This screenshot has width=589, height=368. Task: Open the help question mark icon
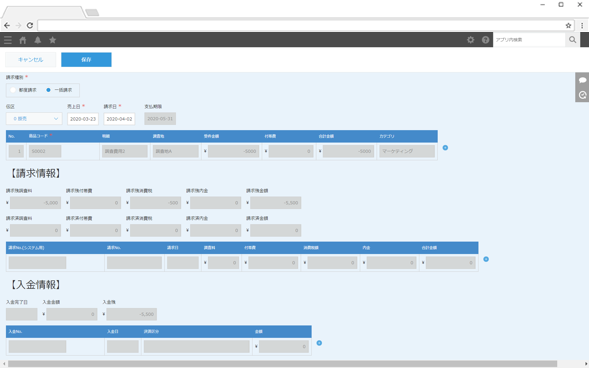(485, 40)
